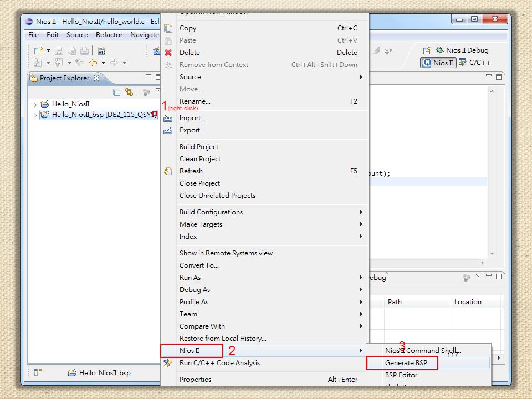Viewport: 532px width, 399px height.
Task: Choose Show in Remote Systems view
Action: tap(265, 253)
